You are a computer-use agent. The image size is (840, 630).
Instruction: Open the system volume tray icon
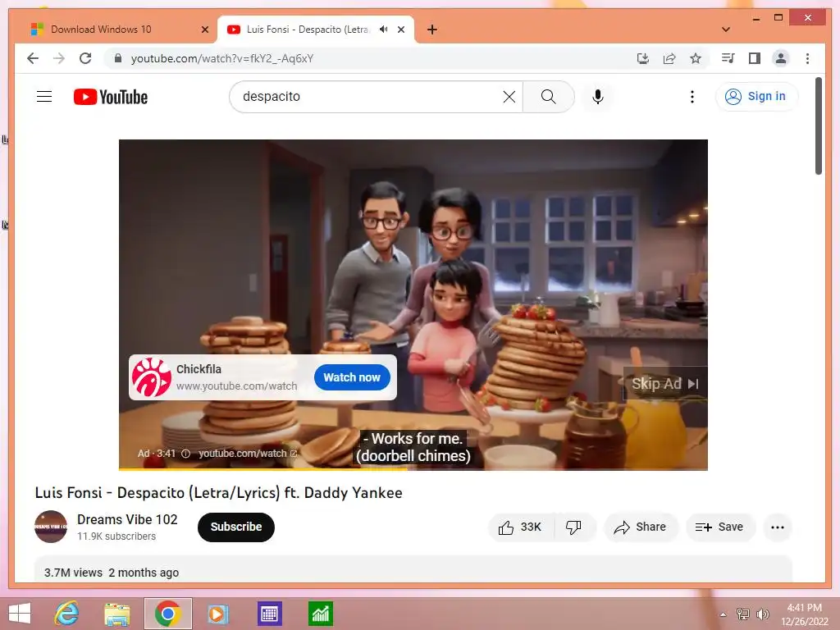pos(763,614)
